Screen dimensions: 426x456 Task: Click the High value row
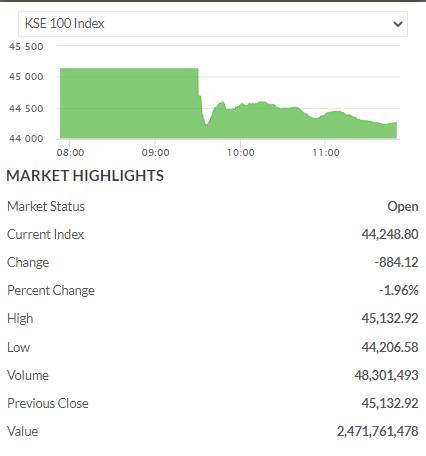point(213,318)
